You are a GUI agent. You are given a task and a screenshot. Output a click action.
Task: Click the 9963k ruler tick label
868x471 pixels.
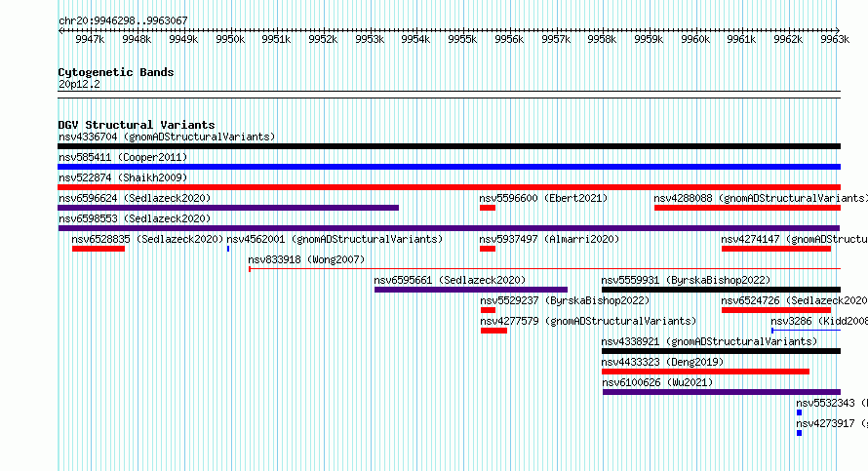tap(835, 39)
